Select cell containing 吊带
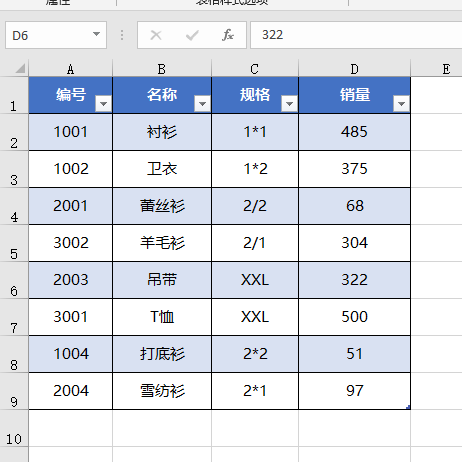Screen dimensions: 462x462 162,280
